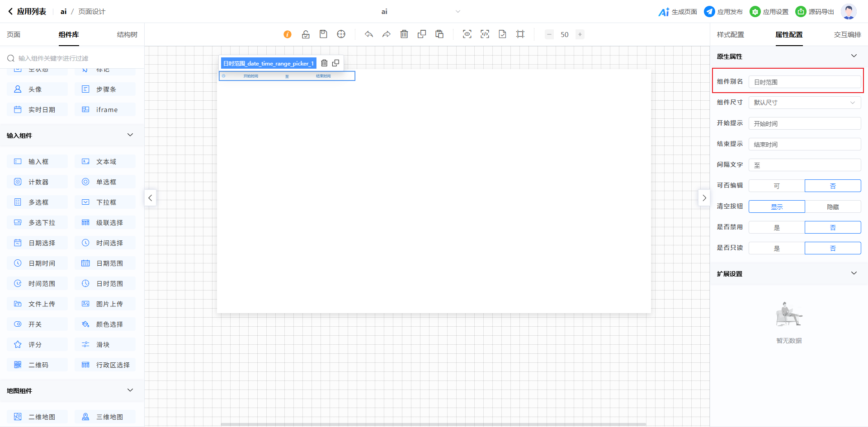Increase canvas zoom with plus button
The image size is (868, 427).
tap(580, 34)
